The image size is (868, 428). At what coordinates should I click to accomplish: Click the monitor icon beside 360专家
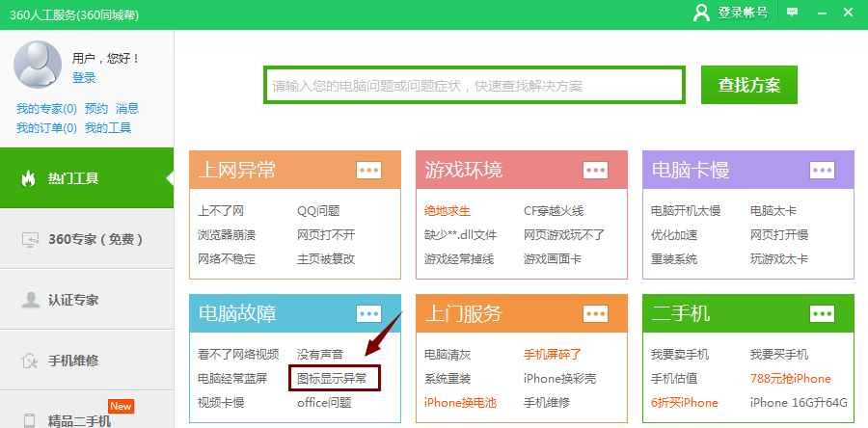click(x=31, y=239)
